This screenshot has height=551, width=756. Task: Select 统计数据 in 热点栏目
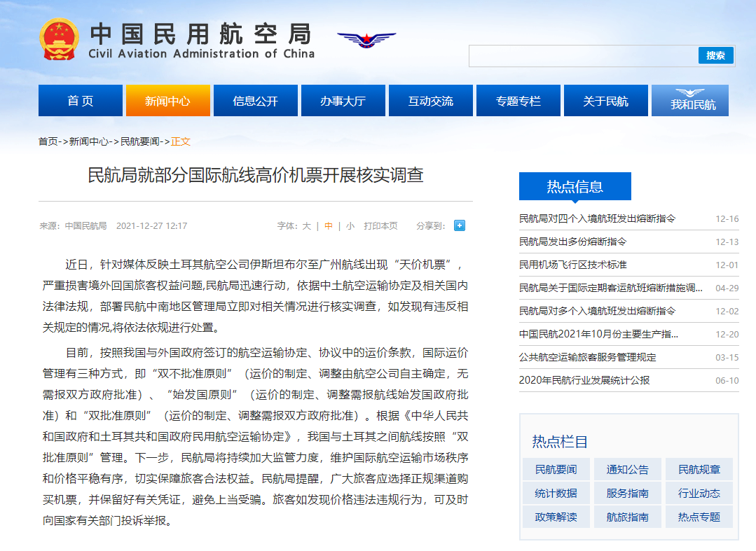[556, 493]
